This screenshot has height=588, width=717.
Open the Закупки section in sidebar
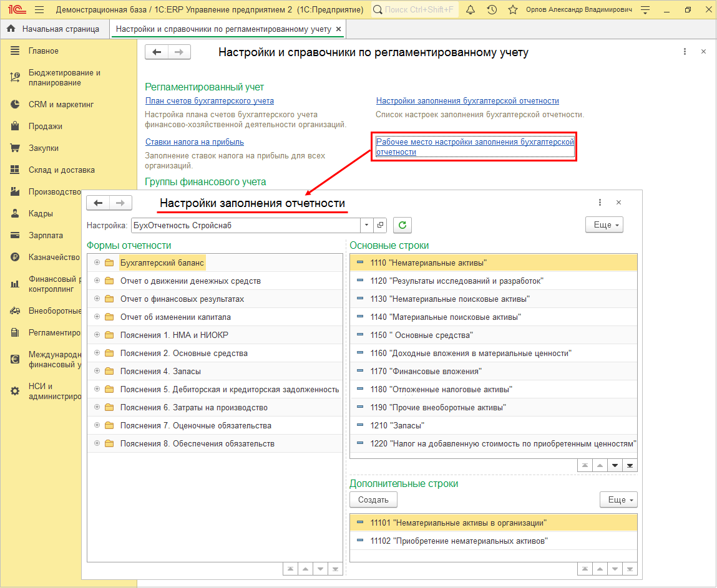(43, 148)
